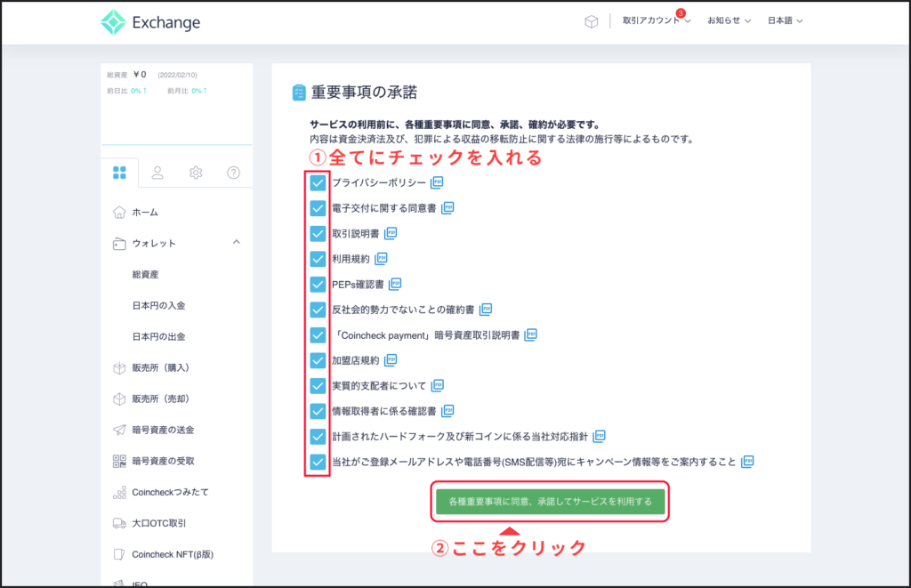Image resolution: width=911 pixels, height=588 pixels.
Task: Go to ホーム in the sidebar
Action: tap(145, 213)
